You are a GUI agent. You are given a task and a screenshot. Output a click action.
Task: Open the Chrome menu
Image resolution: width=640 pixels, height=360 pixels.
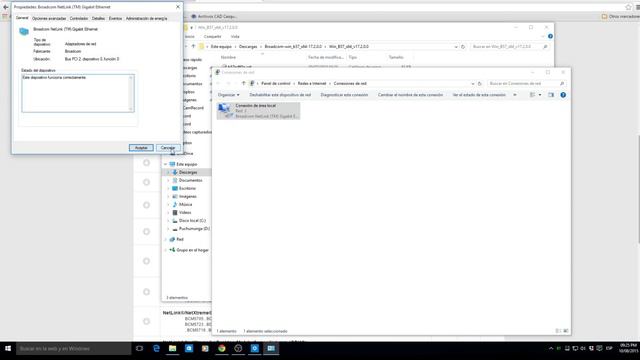pyautogui.click(x=638, y=7)
